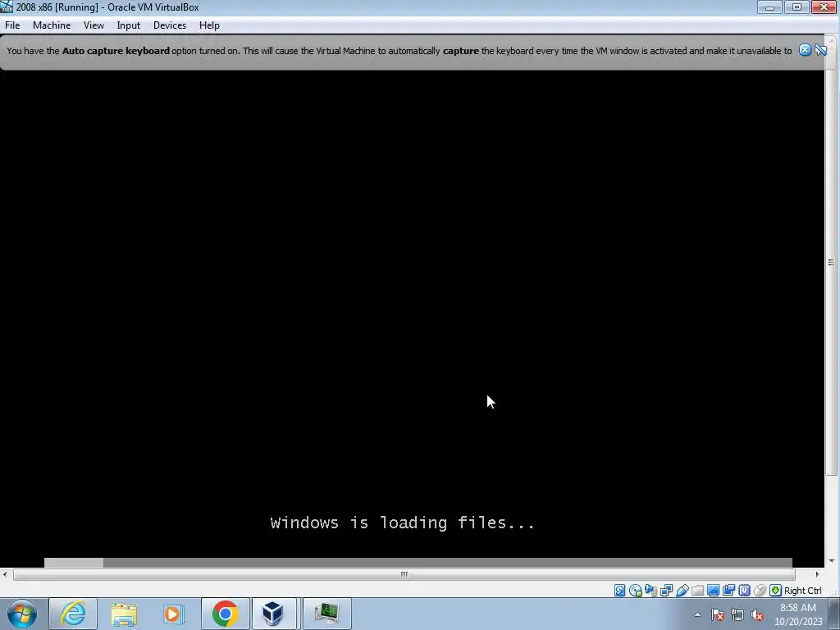Click the CPU virtualization indicator icon
Image resolution: width=840 pixels, height=630 pixels.
(744, 591)
